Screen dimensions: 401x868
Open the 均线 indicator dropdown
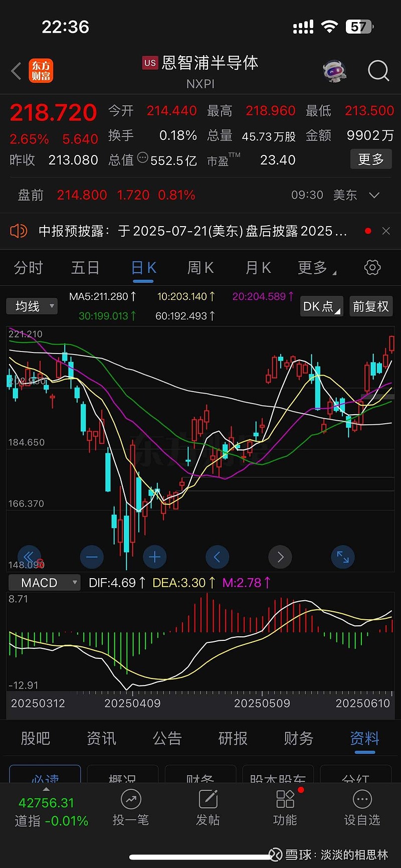[32, 306]
